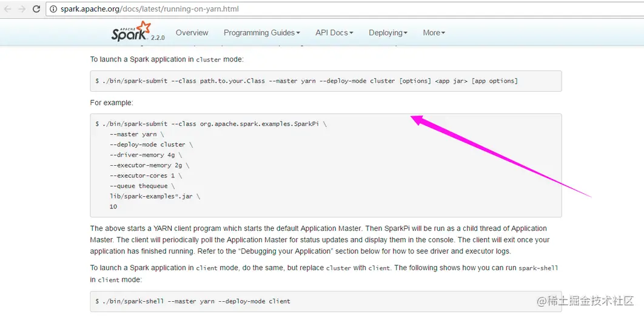
Task: Click the '--executor-cores 1' line
Action: point(146,176)
